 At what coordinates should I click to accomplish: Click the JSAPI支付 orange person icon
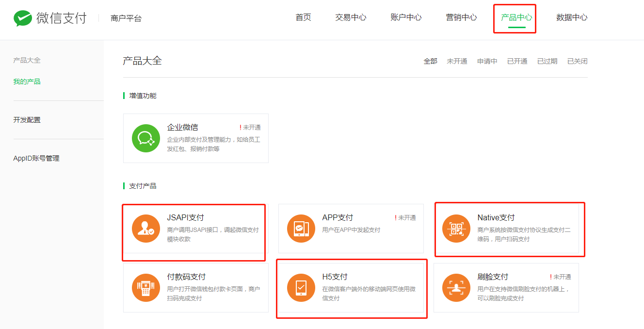pos(146,229)
